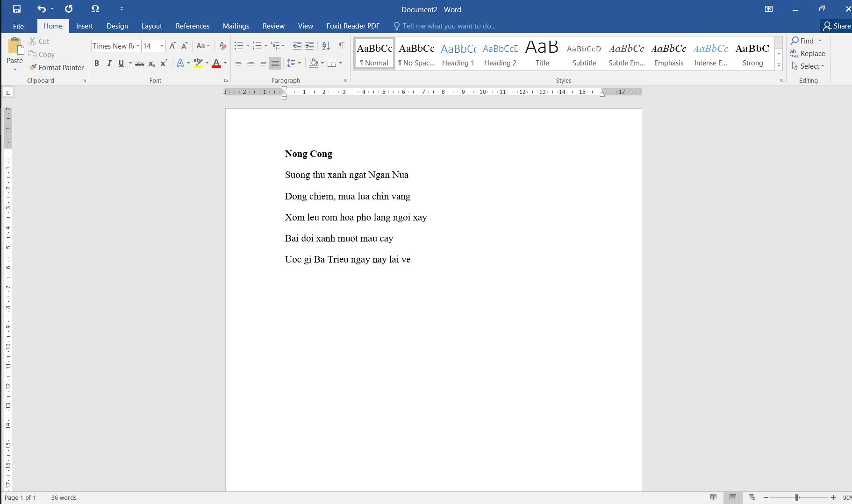Switch to Read Mode view
Screen dimensions: 852x504
(x=714, y=497)
